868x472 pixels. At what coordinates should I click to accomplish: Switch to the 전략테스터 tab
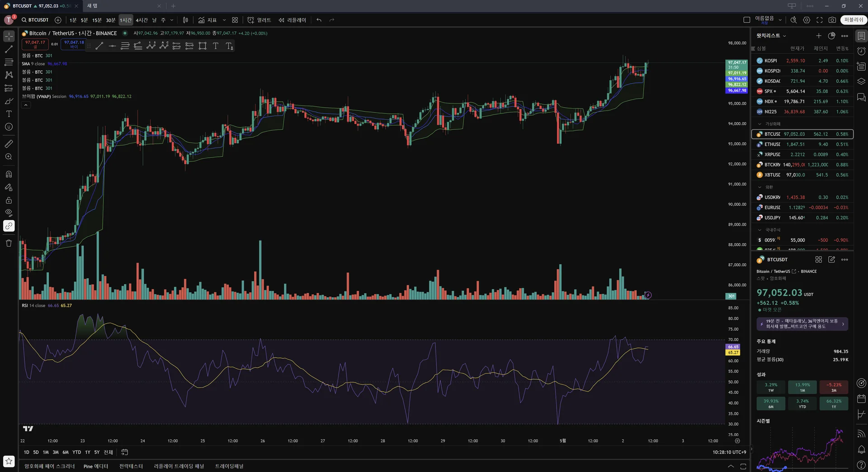(131, 466)
